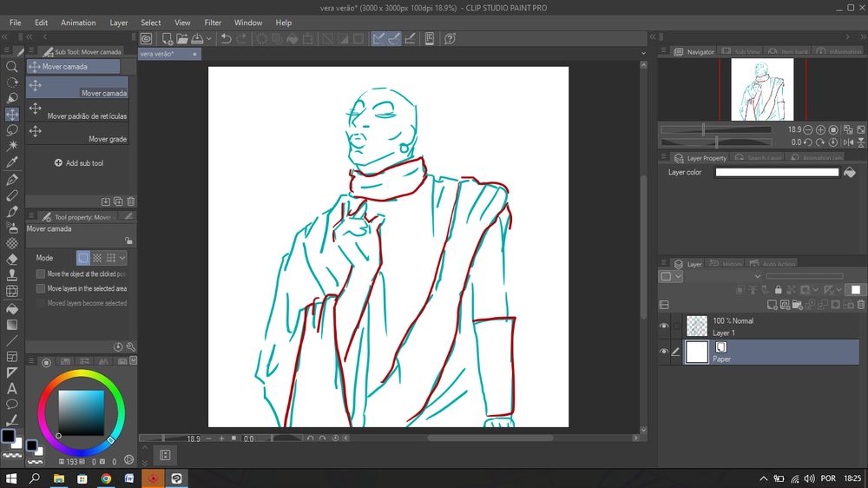Hide Layer 1 using its eye icon
The image size is (868, 488).
[x=664, y=326]
